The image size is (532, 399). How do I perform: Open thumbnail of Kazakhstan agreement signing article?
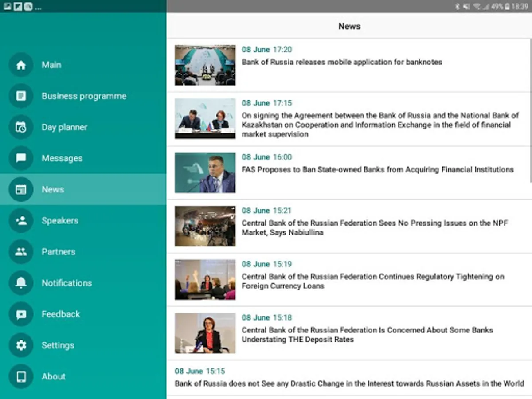point(205,118)
